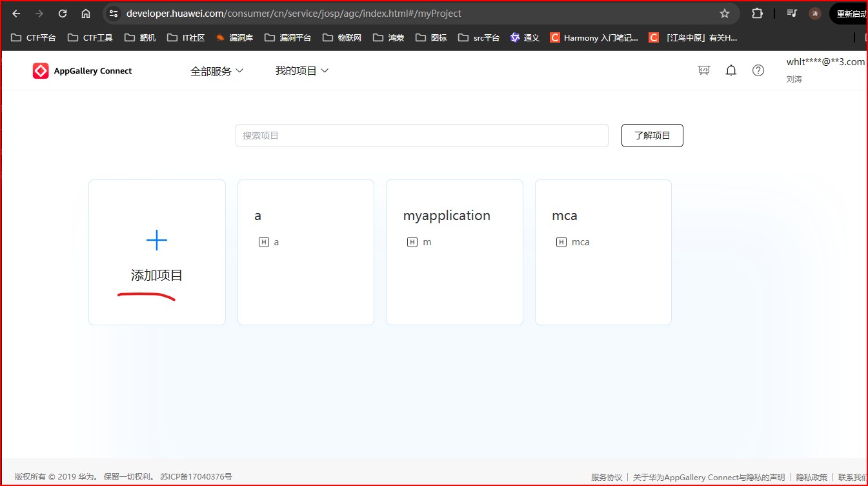Click the H app icon next to mca
This screenshot has width=868, height=486.
561,242
